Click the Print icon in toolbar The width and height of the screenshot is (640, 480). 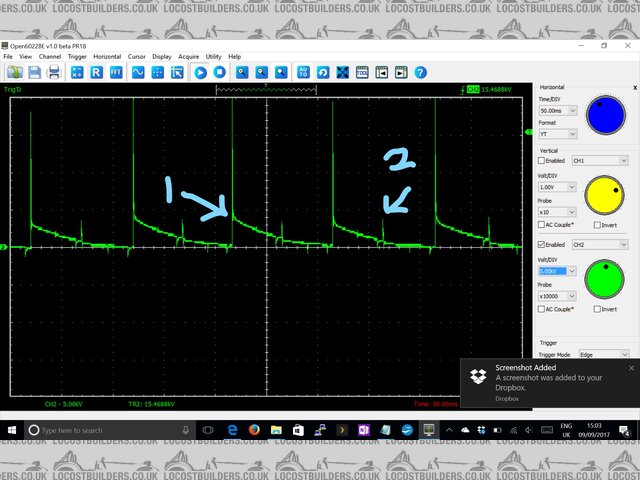(54, 73)
